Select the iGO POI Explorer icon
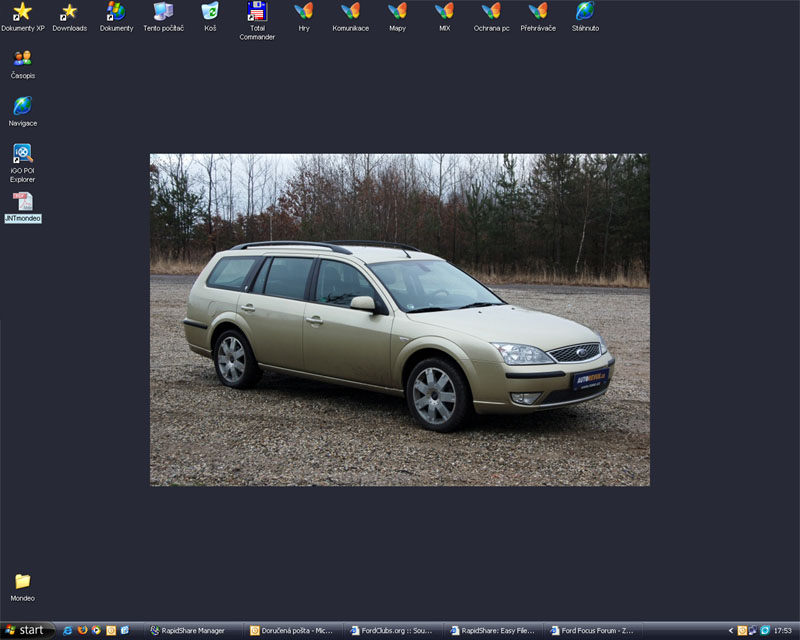The image size is (800, 640). (x=22, y=154)
